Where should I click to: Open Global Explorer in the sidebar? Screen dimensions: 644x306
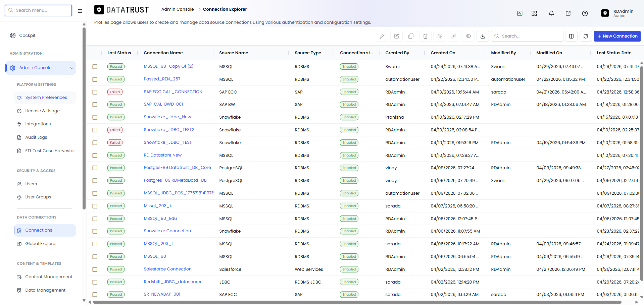click(x=41, y=244)
